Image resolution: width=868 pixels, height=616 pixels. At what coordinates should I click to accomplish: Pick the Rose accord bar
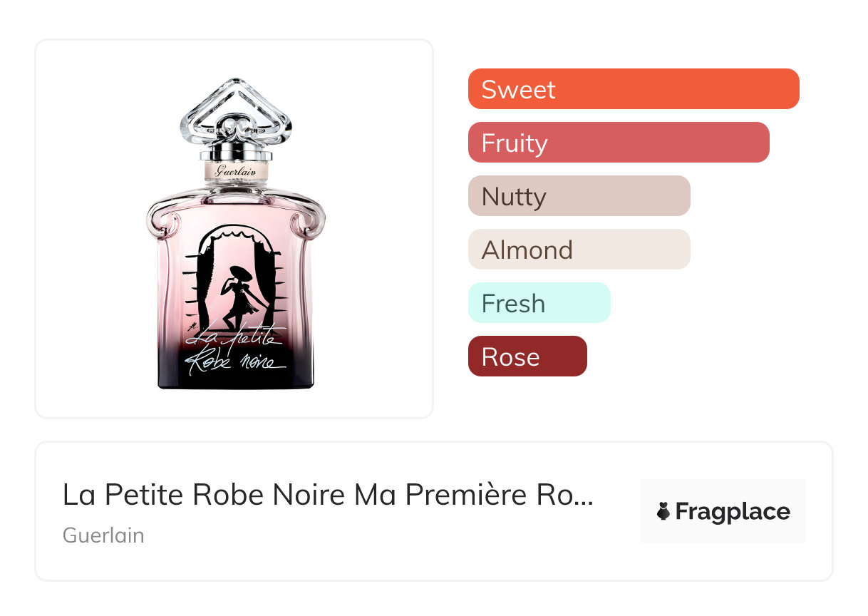point(527,356)
